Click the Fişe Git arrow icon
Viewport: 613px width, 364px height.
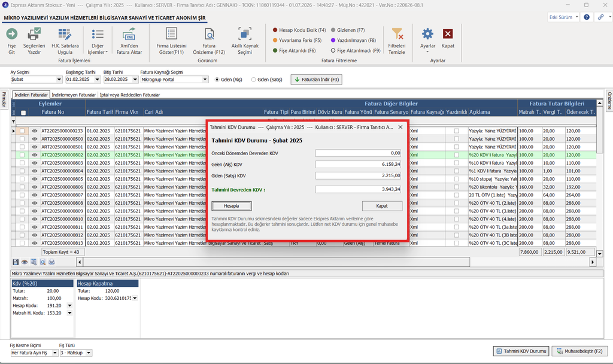pos(12,34)
